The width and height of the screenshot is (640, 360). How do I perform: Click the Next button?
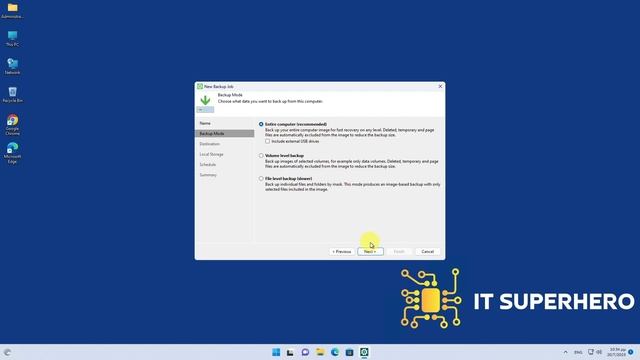tap(370, 251)
